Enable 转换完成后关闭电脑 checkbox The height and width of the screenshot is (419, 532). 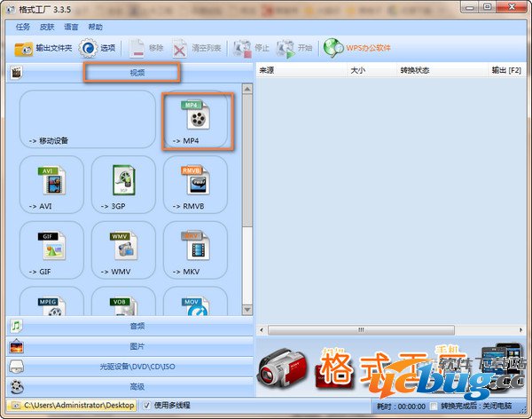click(x=434, y=406)
